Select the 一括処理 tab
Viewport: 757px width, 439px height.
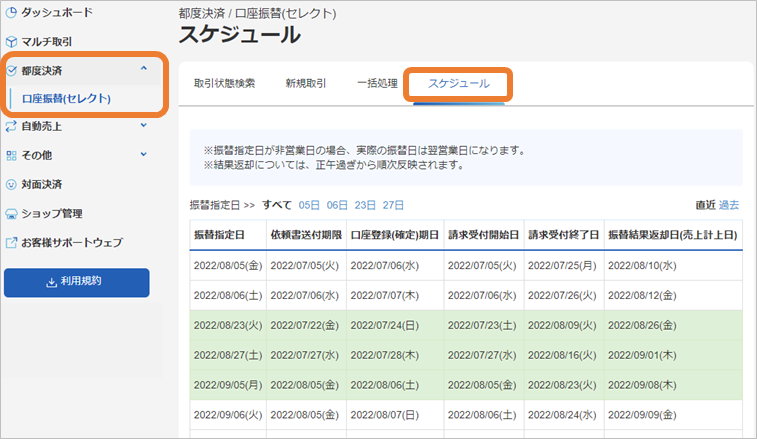click(x=377, y=84)
